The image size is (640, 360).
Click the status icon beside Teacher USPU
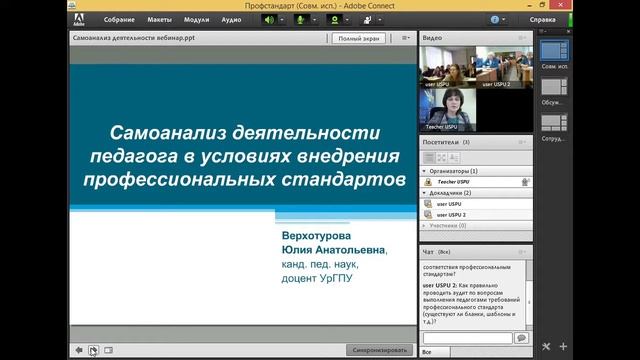click(x=526, y=182)
